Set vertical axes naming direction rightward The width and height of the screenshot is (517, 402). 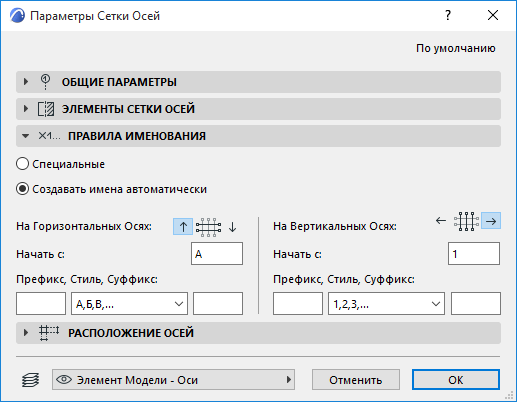pyautogui.click(x=491, y=221)
